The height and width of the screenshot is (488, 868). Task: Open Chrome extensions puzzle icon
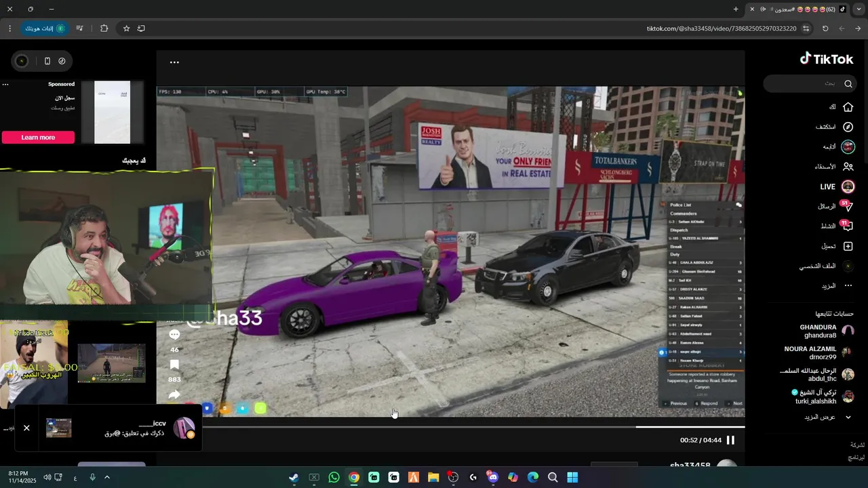[x=104, y=28]
